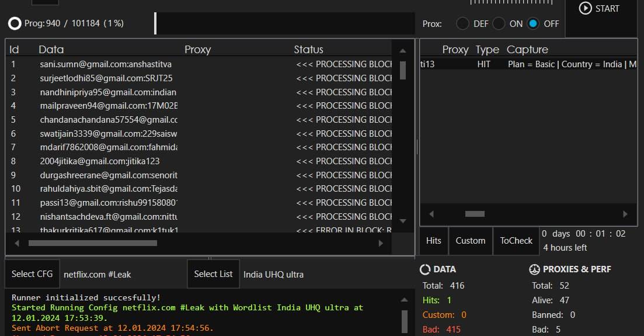Click the data table scroll-down arrow
Image resolution: width=644 pixels, height=336 pixels.
coord(403,221)
